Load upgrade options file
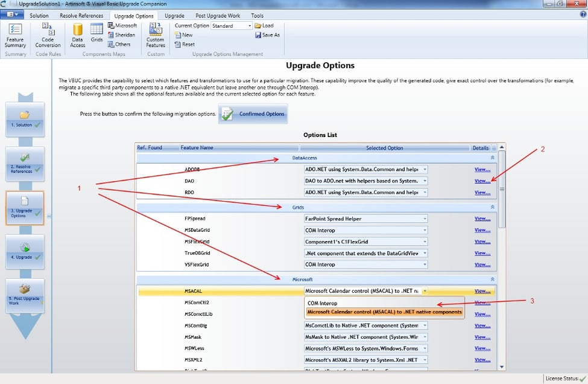Viewport: 588px width, 384px height. [x=264, y=25]
